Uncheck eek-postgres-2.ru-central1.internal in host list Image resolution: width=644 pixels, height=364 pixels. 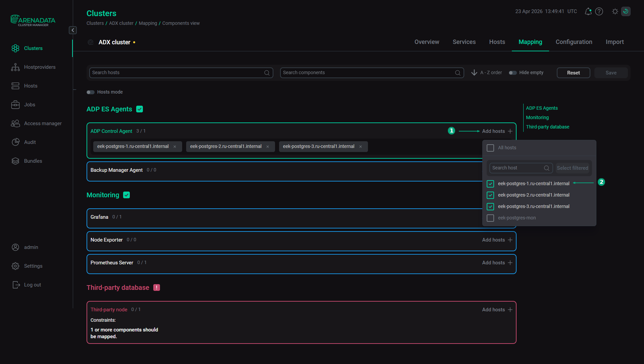click(x=490, y=195)
